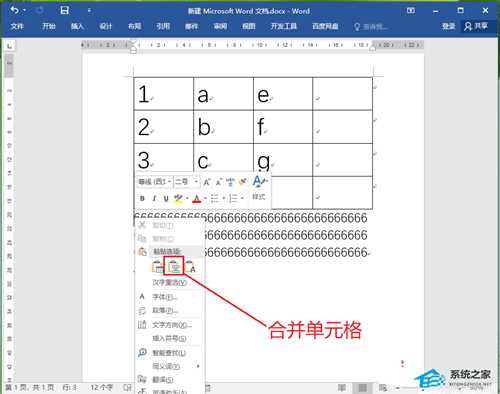The width and height of the screenshot is (500, 394).
Task: Open the numbered list dropdown arrow
Action: [x=242, y=199]
